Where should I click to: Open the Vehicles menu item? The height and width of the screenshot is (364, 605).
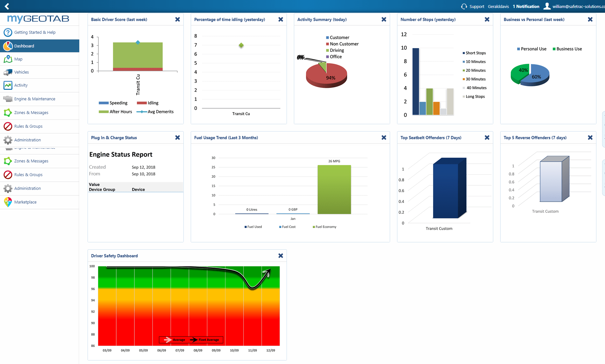(39, 72)
